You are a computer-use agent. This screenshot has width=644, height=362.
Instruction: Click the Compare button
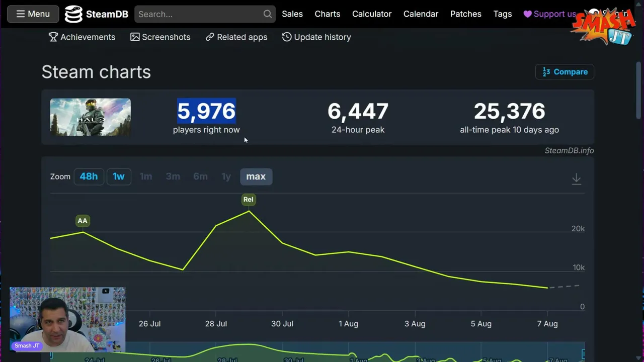point(565,72)
